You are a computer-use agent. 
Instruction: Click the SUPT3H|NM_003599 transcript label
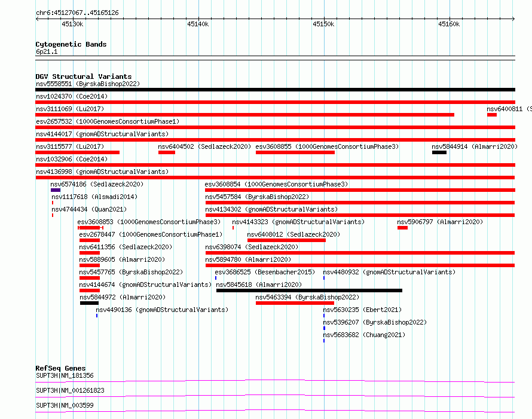point(65,405)
